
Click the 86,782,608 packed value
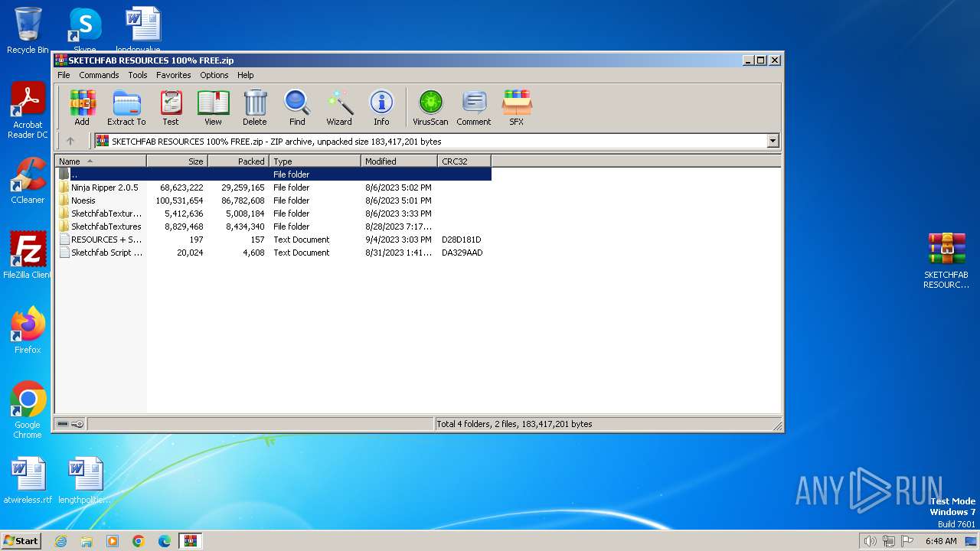243,201
